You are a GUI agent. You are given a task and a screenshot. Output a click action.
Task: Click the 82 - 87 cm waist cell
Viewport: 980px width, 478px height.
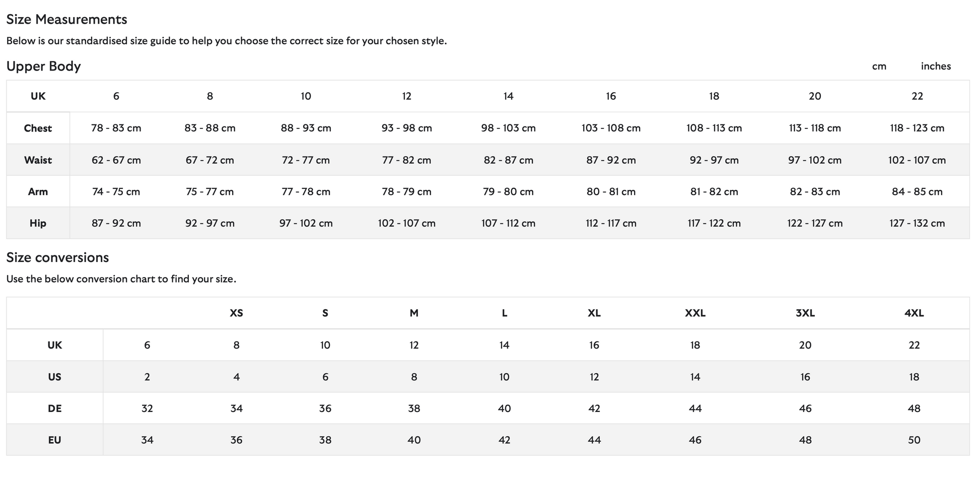click(508, 160)
